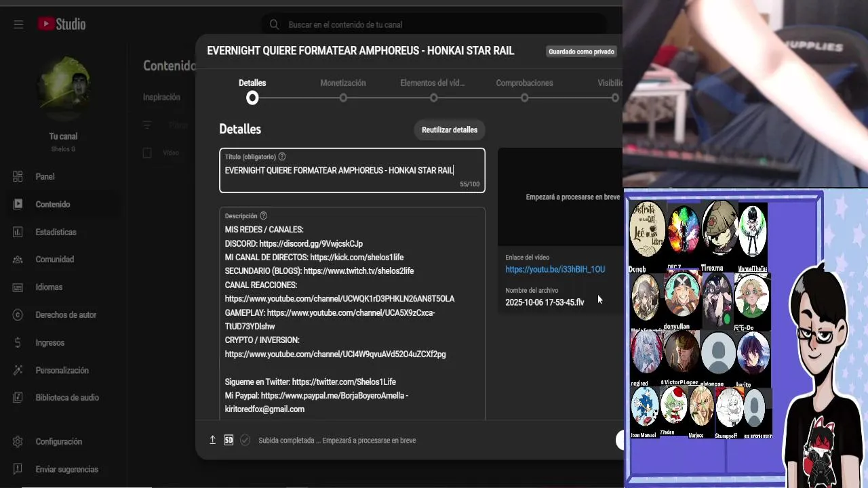This screenshot has height=488, width=868.
Task: Click Reutilizar detalles button
Action: coord(450,129)
